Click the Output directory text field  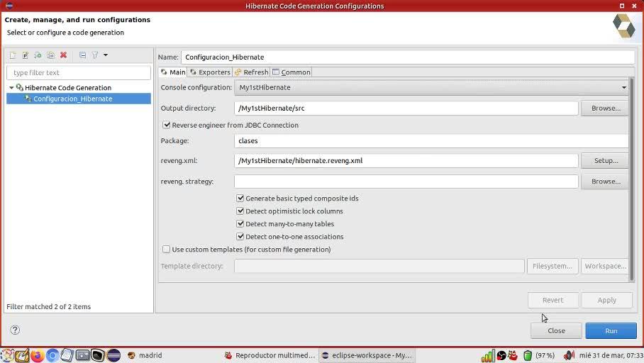click(406, 108)
